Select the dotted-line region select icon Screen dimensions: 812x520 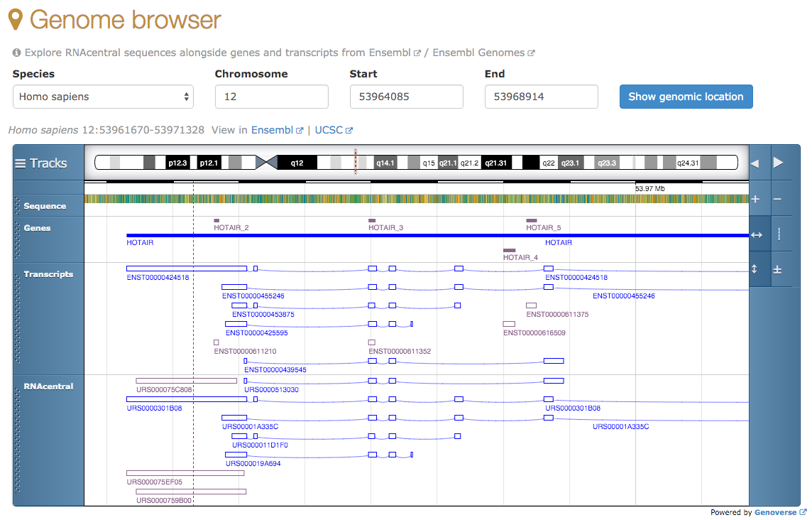point(779,234)
